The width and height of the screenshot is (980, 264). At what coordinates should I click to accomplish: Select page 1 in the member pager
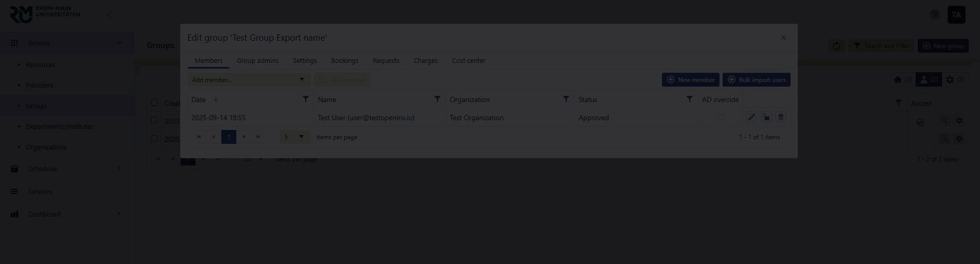[229, 137]
